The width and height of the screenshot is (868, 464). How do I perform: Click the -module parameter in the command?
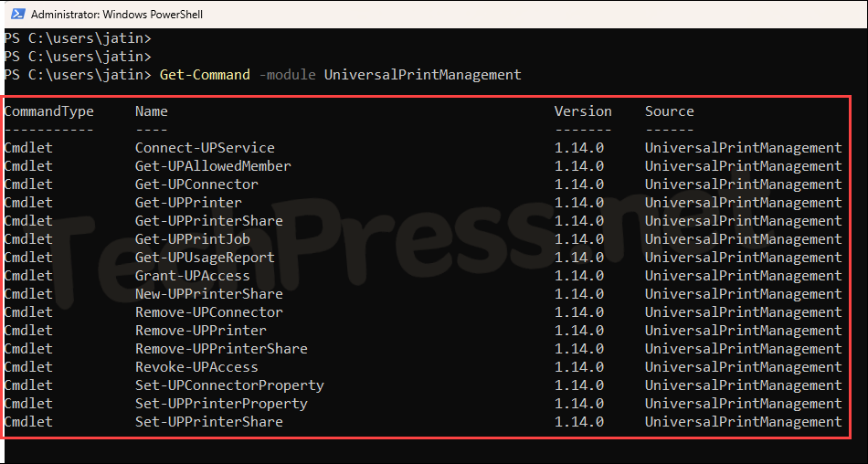[287, 75]
